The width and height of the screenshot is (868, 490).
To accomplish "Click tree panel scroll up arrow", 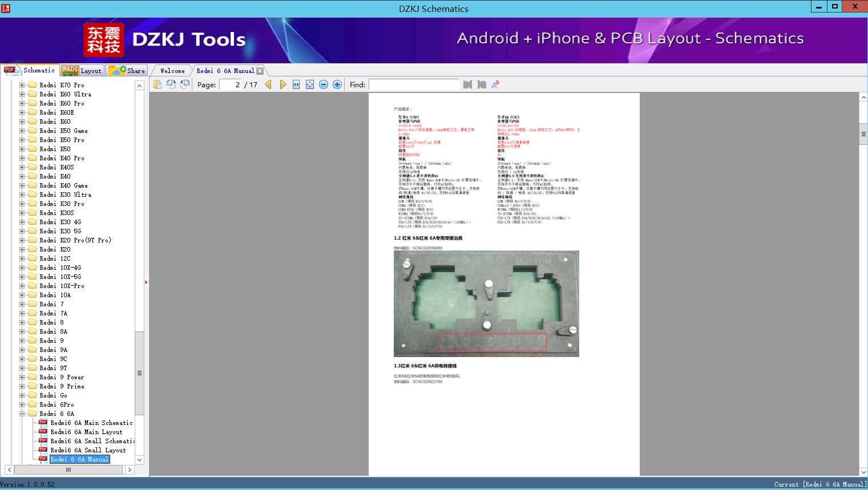I will click(139, 86).
